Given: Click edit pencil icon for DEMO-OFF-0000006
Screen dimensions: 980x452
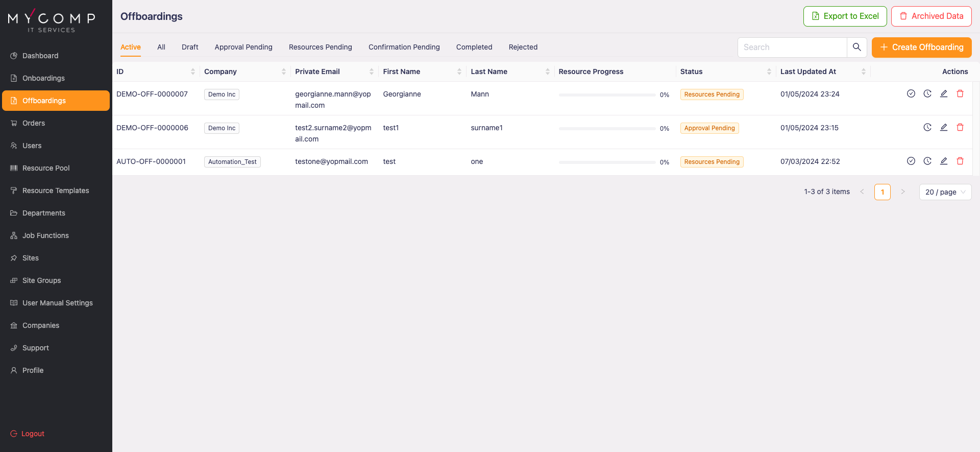Looking at the screenshot, I should click(x=943, y=128).
